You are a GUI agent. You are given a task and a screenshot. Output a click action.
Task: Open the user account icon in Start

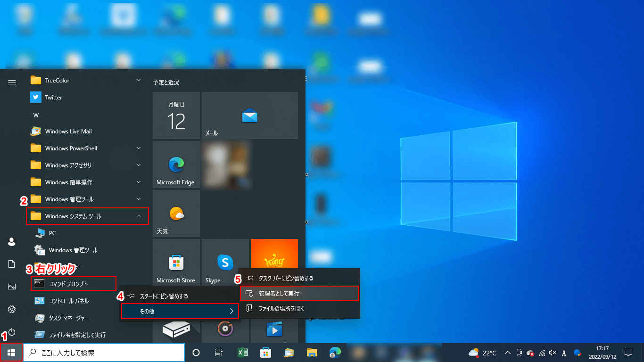[12, 242]
